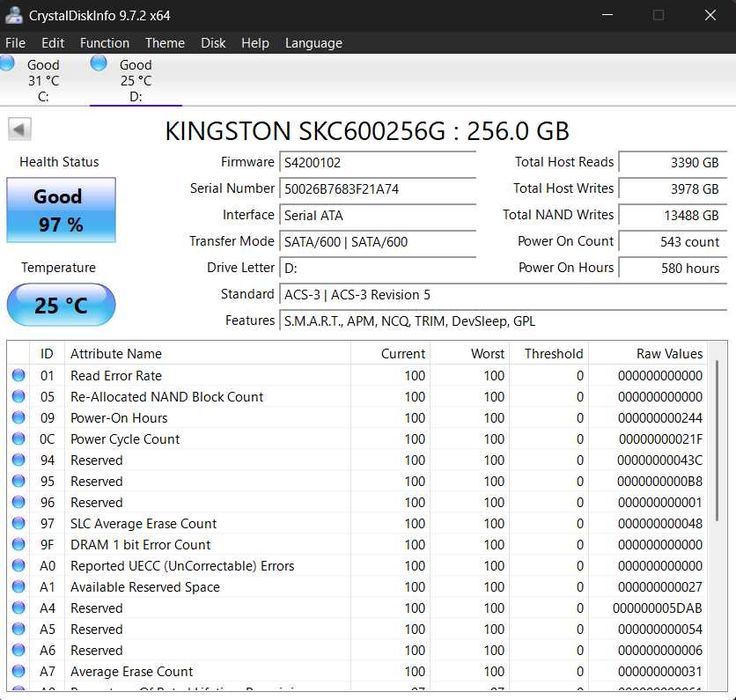
Task: Open the Disk menu
Action: pos(213,43)
